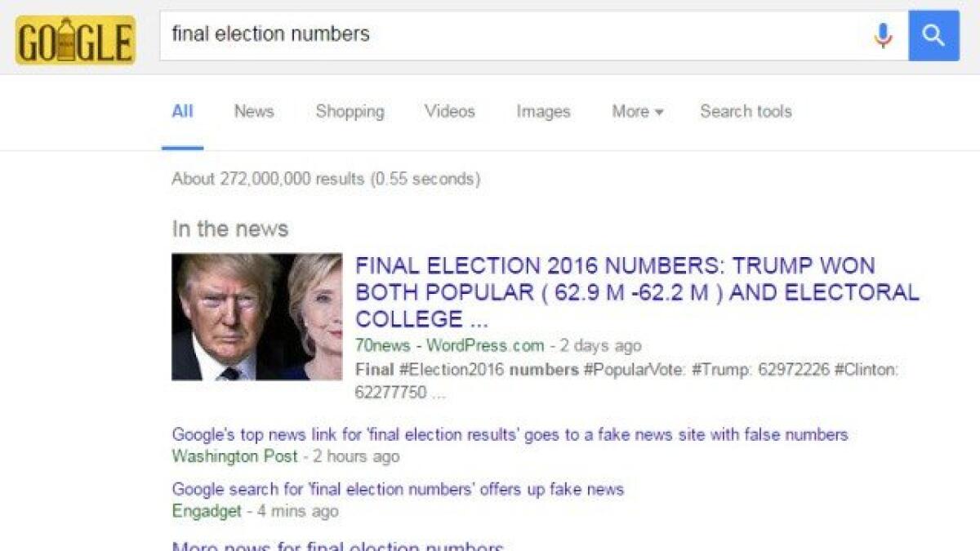Select the All results tab
This screenshot has height=551, width=980.
182,112
